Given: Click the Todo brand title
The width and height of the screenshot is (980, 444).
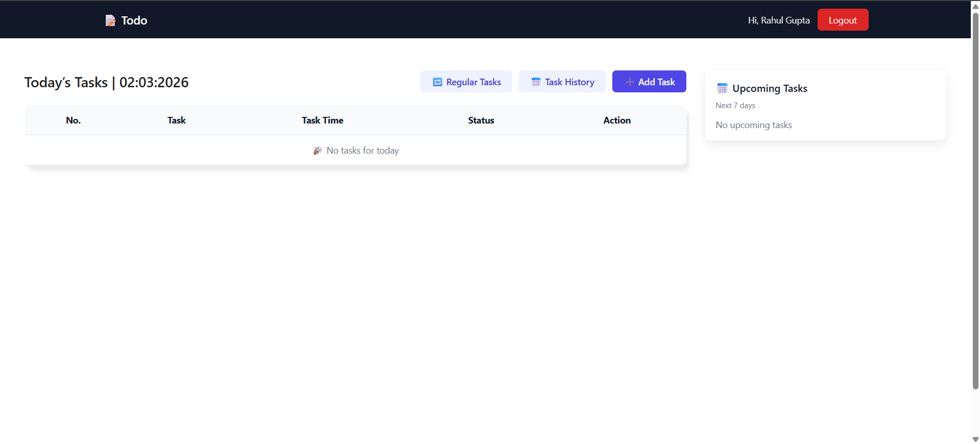Looking at the screenshot, I should (134, 20).
